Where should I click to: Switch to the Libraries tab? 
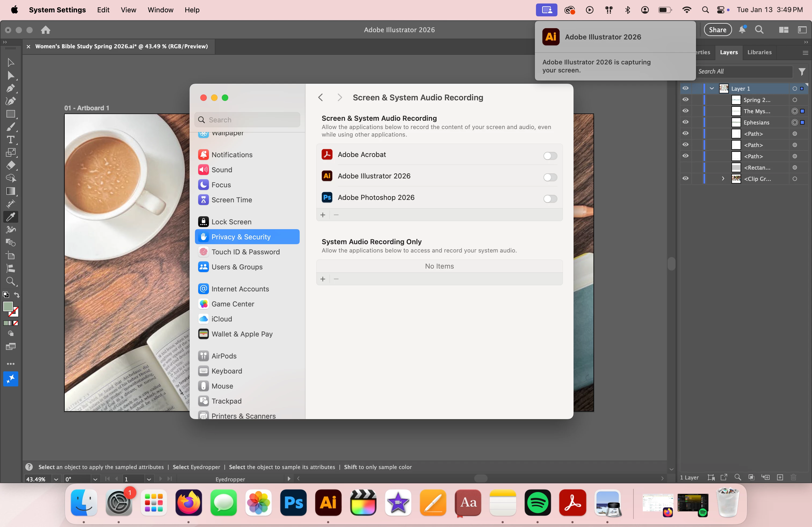pyautogui.click(x=759, y=52)
